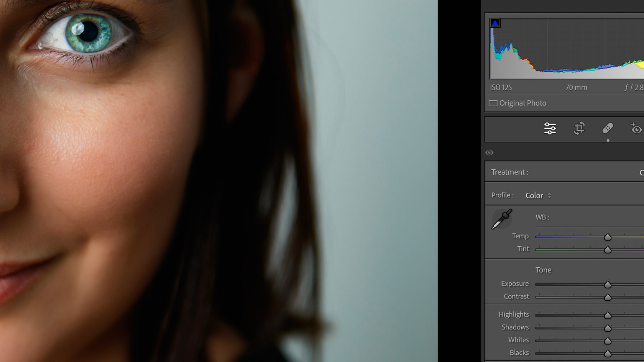Pick the White Balance eyedropper tool
The image size is (644, 362).
(x=502, y=219)
